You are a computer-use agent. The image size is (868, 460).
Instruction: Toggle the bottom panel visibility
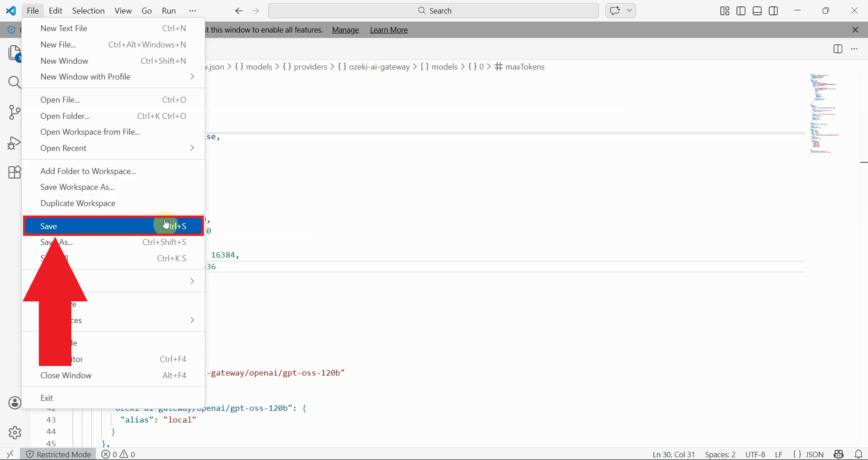[757, 11]
